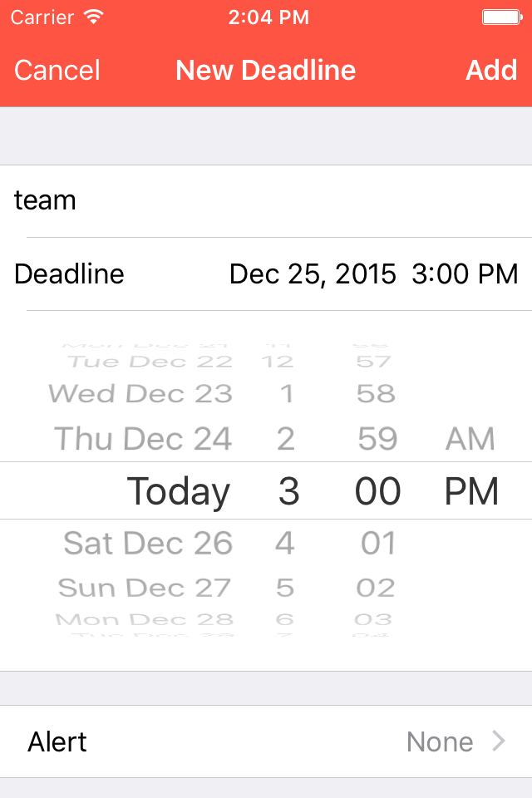The height and width of the screenshot is (798, 532).
Task: Open the Alert row's disclosure chevron
Action: pos(499,741)
